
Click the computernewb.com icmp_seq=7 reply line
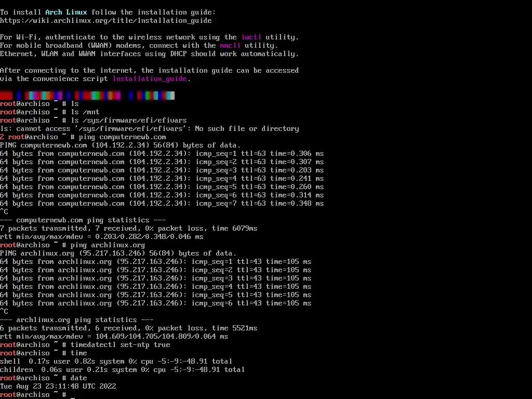tap(162, 204)
